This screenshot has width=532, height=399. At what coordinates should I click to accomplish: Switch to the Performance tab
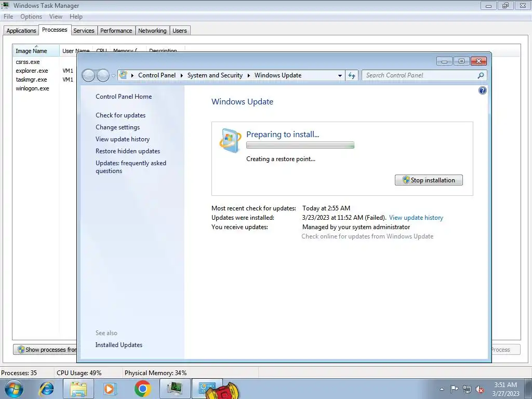pyautogui.click(x=116, y=31)
